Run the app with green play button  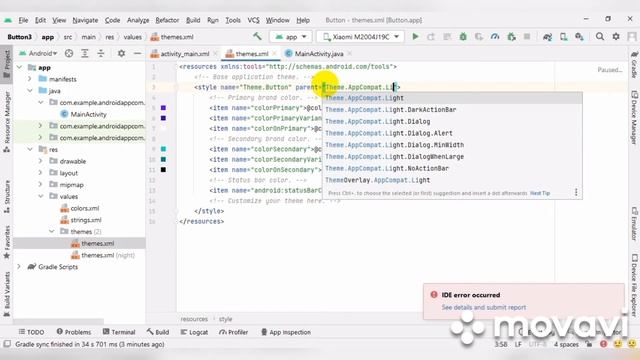point(415,37)
